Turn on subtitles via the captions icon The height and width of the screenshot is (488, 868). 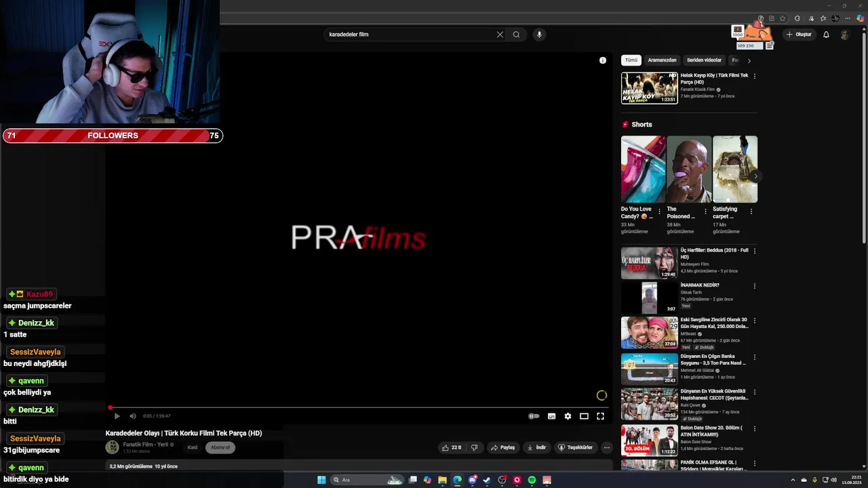[x=551, y=416]
